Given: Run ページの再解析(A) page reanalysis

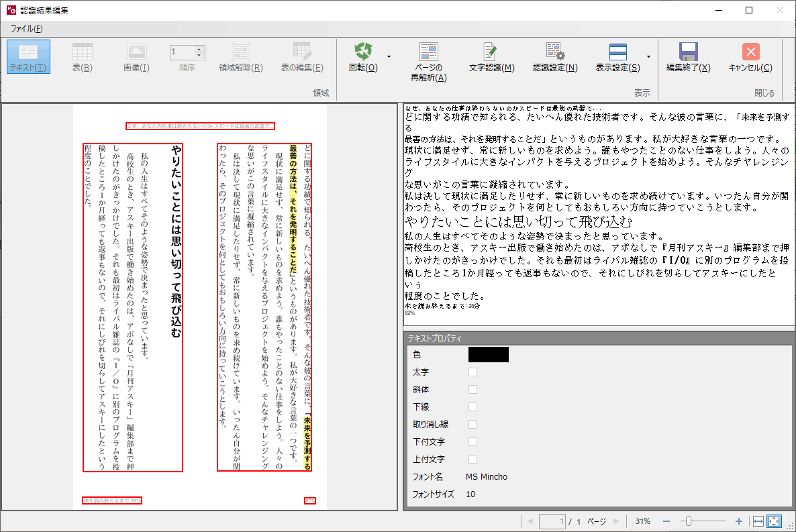Looking at the screenshot, I should pos(428,62).
